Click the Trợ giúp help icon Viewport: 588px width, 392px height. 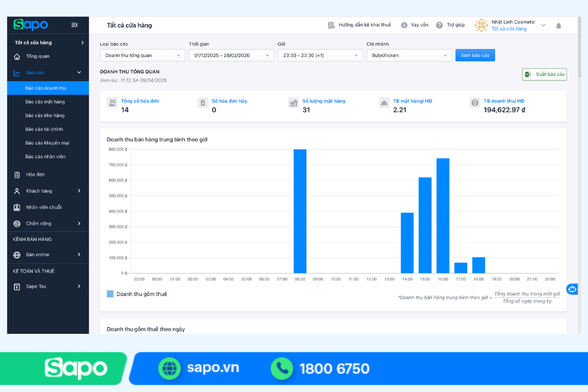point(440,25)
